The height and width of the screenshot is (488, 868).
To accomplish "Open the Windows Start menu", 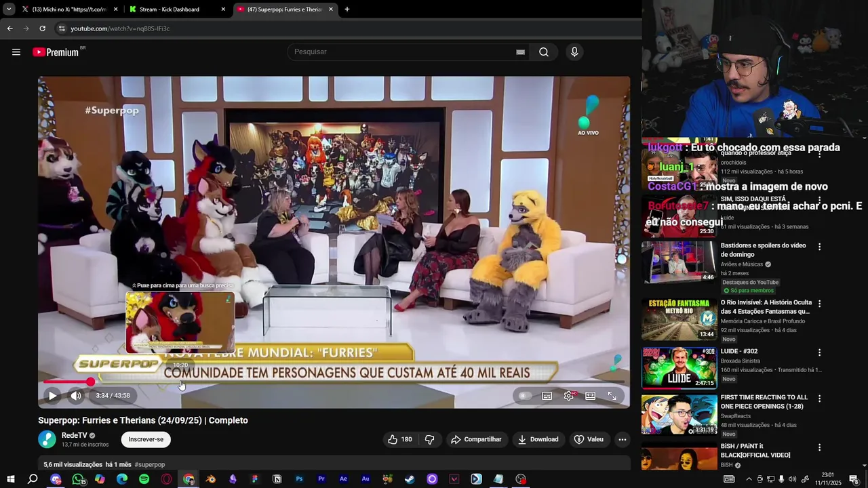I will click(x=11, y=479).
